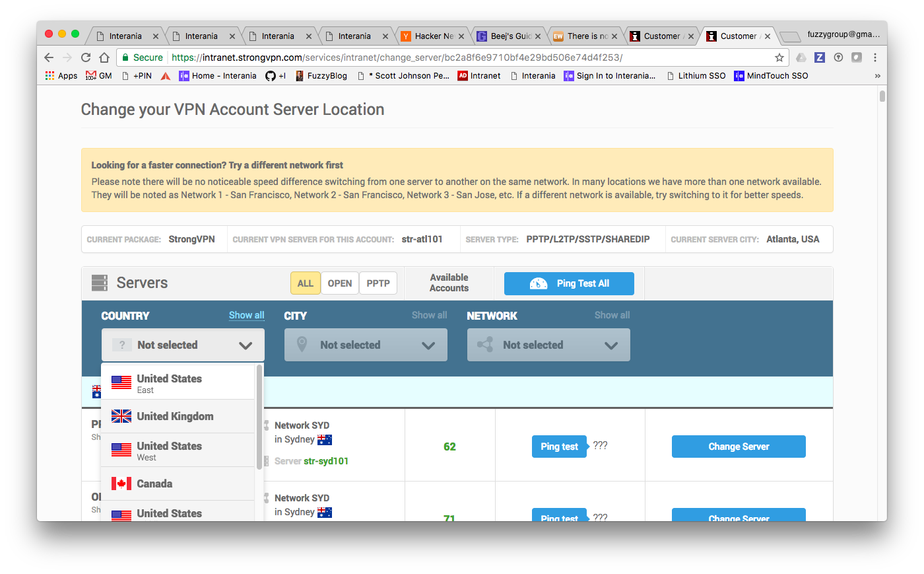Open the Intranet bookmark
Screen dimensions: 924x574
point(479,76)
